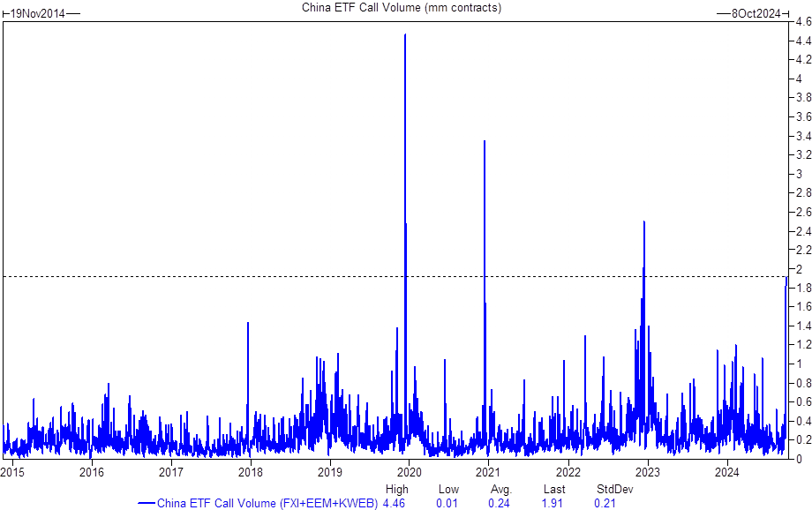Click the 'StdDev' statistics header
812x510 pixels.
(614, 490)
